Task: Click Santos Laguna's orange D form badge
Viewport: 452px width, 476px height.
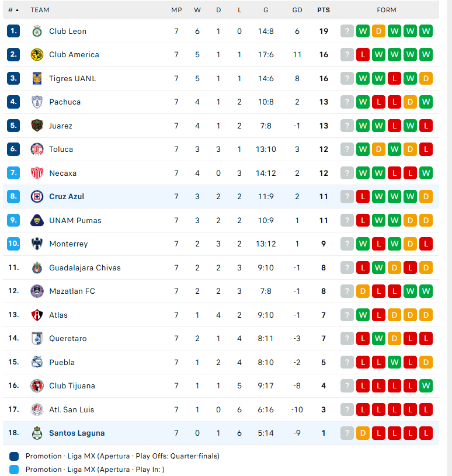Action: [363, 433]
